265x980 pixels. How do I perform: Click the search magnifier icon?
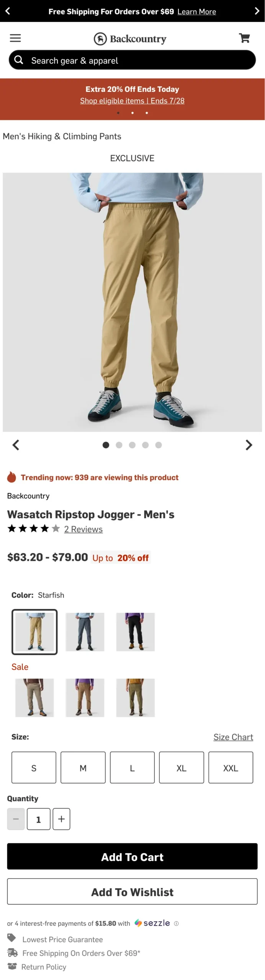pyautogui.click(x=19, y=60)
